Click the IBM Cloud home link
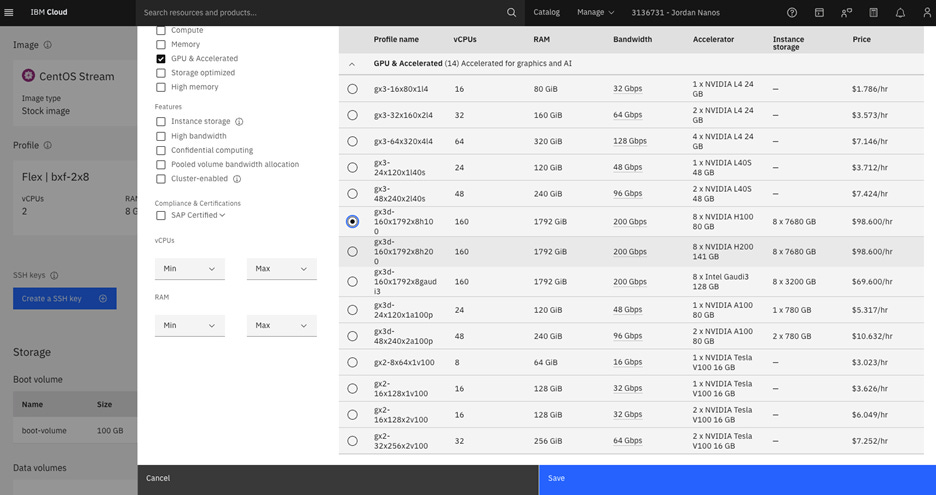Viewport: 936px width, 495px height. click(49, 13)
